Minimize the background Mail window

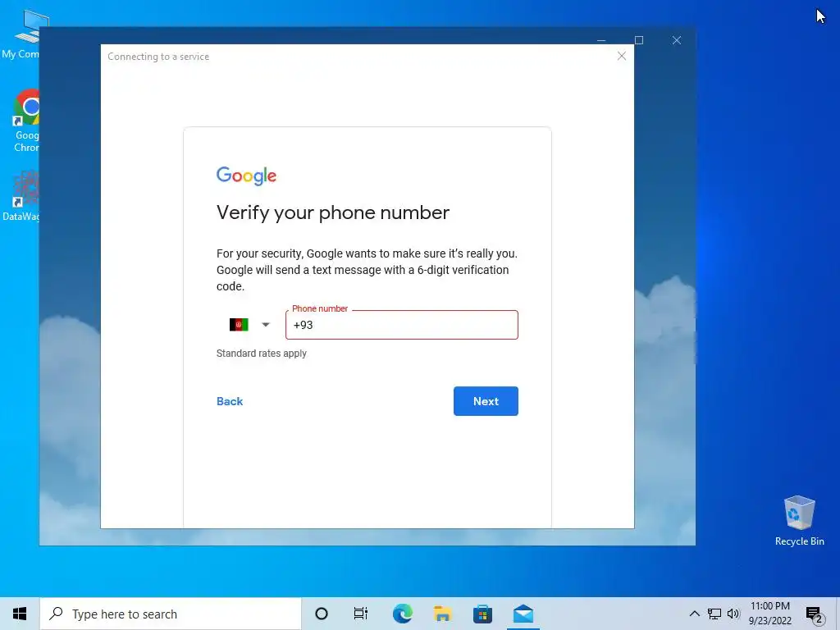(x=601, y=40)
